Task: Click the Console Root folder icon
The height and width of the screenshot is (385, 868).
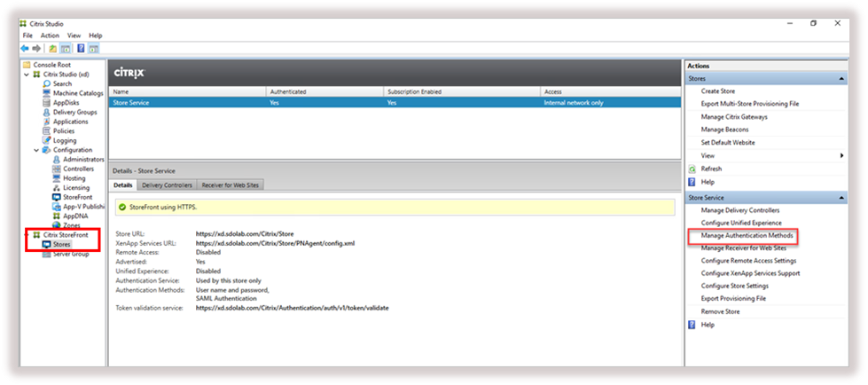Action: point(27,65)
